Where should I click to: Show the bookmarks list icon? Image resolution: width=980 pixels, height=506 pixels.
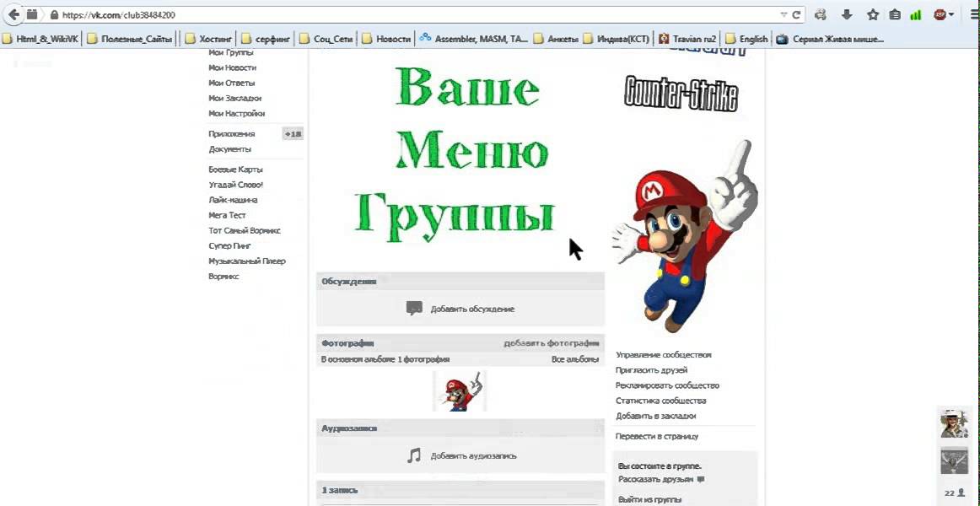pyautogui.click(x=894, y=14)
